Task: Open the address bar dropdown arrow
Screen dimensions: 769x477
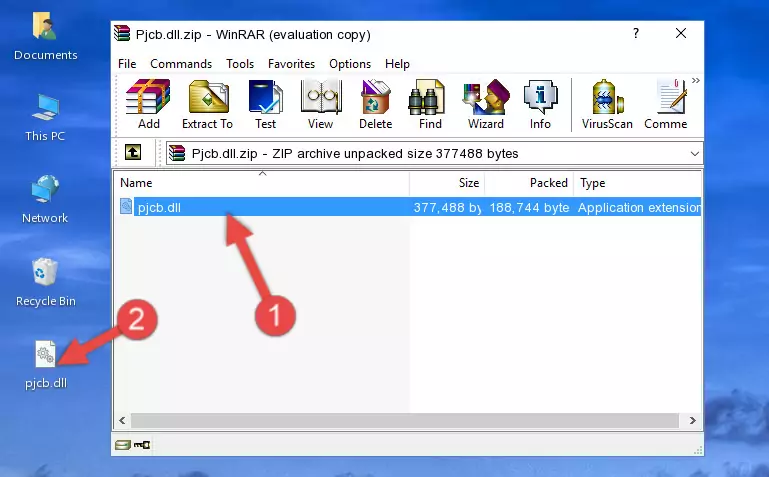Action: (x=694, y=154)
